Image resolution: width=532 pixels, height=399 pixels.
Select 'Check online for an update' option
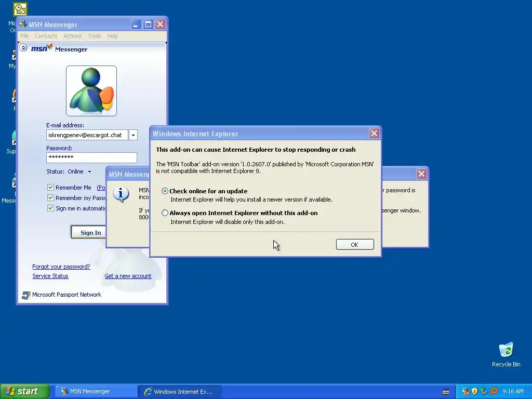[165, 191]
